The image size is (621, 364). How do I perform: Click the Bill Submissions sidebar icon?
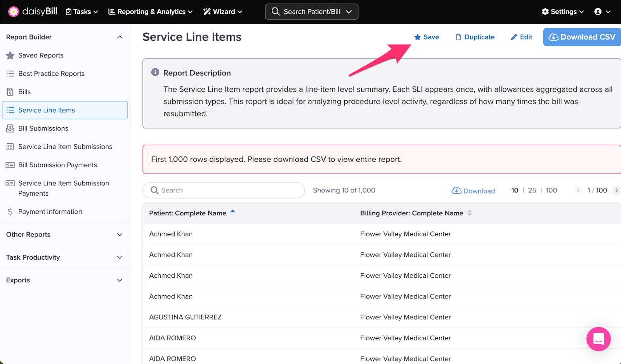10,128
